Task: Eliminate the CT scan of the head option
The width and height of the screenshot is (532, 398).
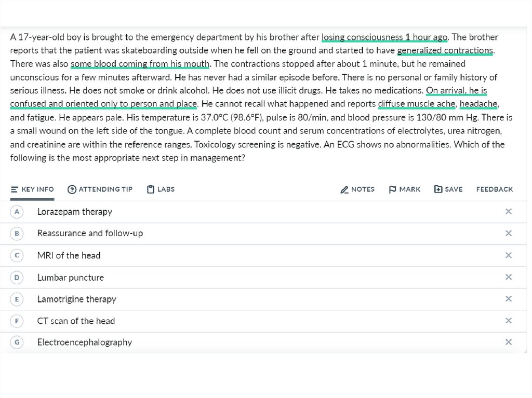Action: click(509, 321)
